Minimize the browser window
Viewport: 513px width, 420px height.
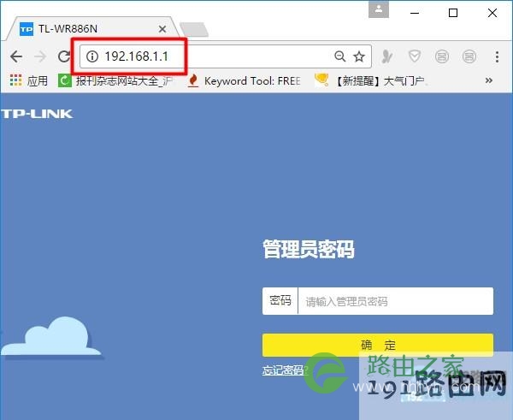415,13
